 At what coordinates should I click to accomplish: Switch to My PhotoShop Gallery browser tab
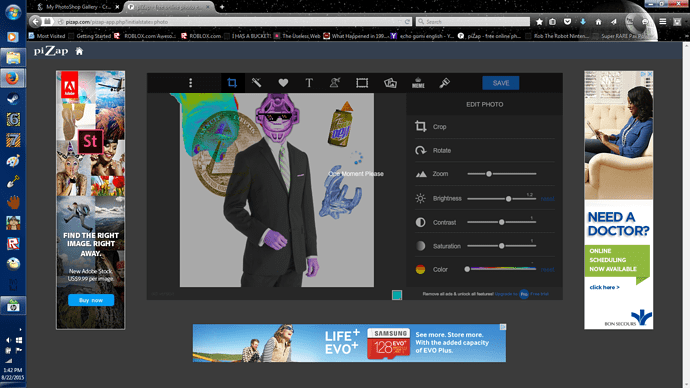point(77,7)
